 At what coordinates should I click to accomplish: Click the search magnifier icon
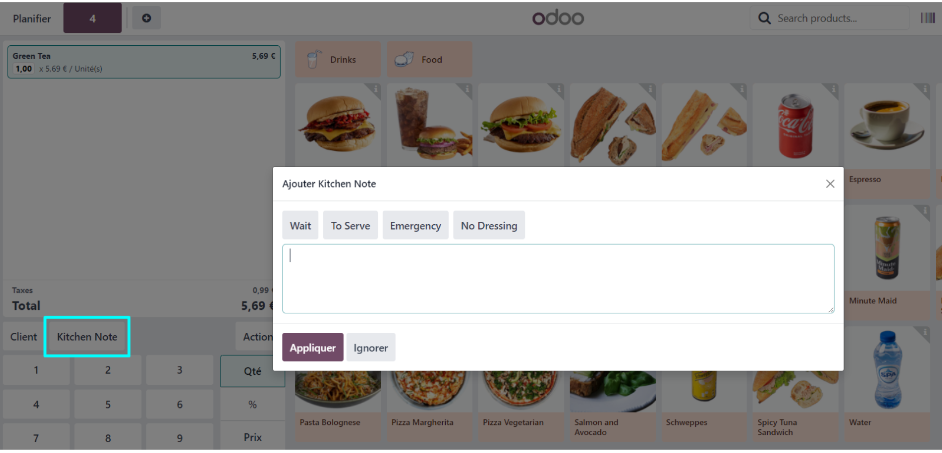pos(765,19)
